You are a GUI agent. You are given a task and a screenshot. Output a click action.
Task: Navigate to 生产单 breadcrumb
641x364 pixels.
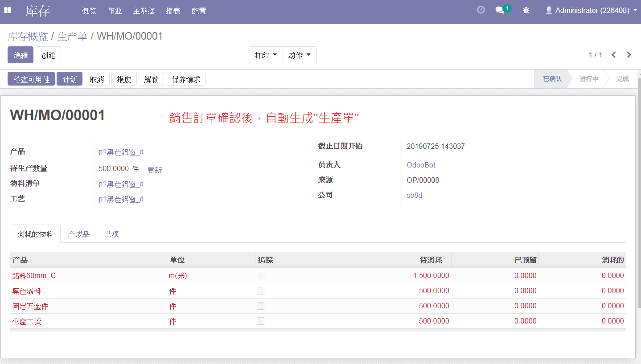click(72, 37)
